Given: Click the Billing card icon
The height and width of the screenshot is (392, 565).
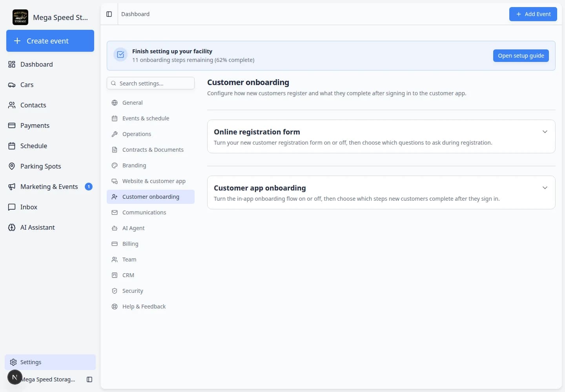Looking at the screenshot, I should pyautogui.click(x=115, y=244).
